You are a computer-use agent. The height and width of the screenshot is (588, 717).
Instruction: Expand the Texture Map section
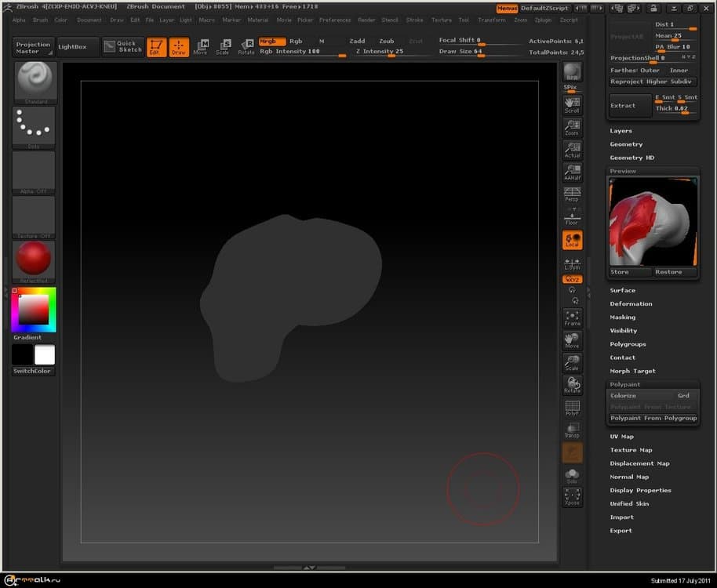(631, 450)
